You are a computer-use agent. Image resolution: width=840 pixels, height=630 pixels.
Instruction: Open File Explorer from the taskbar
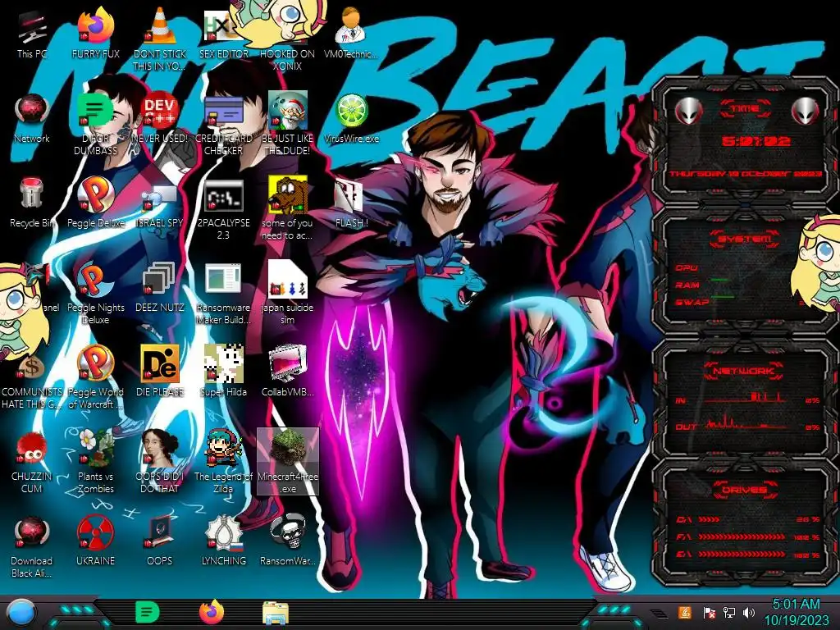point(276,613)
